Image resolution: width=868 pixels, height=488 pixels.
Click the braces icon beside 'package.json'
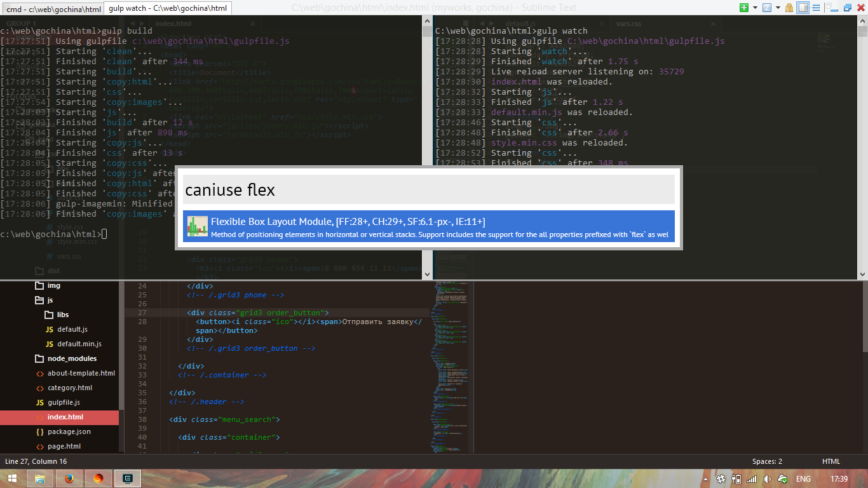click(39, 431)
